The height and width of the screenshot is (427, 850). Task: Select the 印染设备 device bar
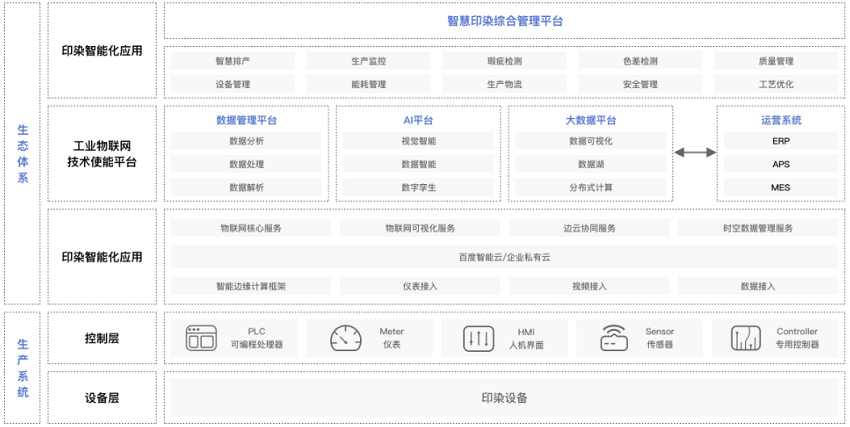(x=504, y=398)
